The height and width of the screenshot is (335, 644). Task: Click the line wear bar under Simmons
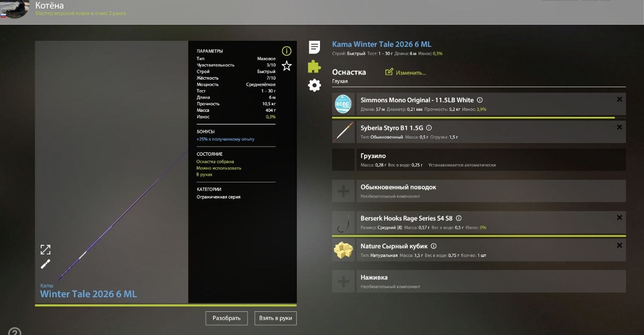pos(479,117)
